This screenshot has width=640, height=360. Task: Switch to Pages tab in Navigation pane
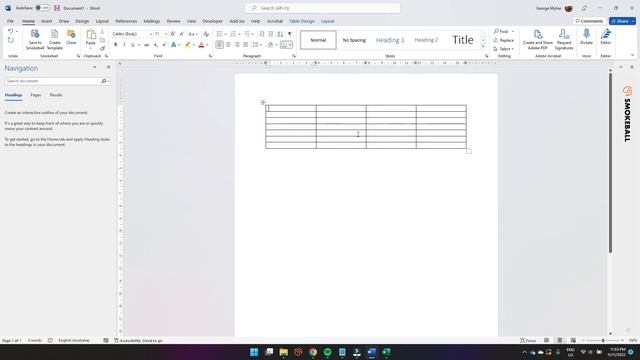36,95
